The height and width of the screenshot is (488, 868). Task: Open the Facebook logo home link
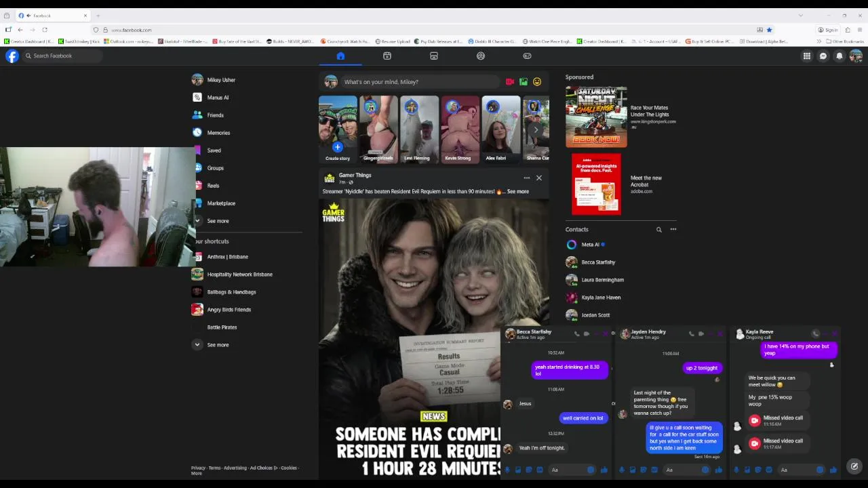12,56
